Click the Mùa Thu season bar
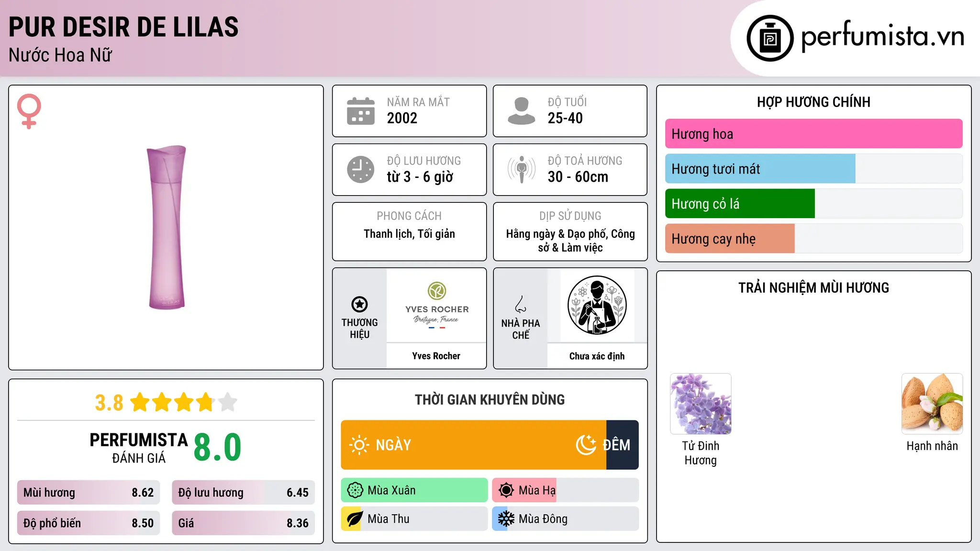This screenshot has width=980, height=551. click(414, 519)
